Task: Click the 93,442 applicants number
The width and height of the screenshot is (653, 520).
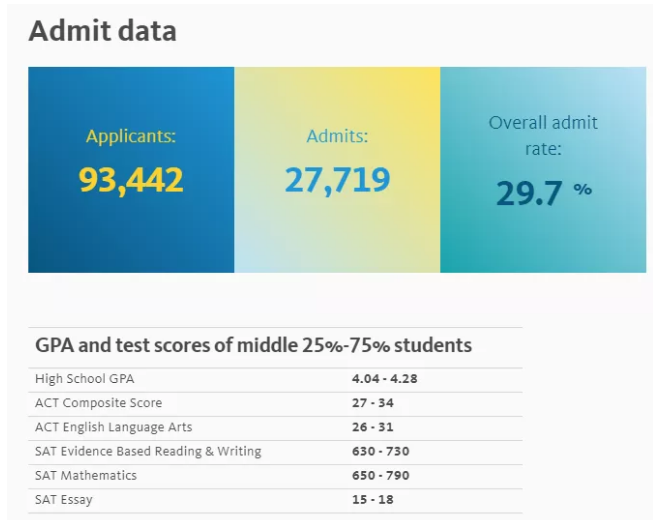Action: point(131,180)
